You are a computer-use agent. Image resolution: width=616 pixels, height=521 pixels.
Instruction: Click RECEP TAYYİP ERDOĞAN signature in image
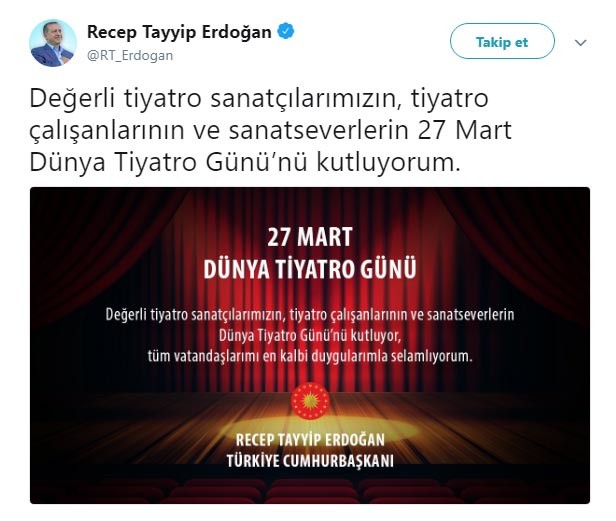pos(310,440)
